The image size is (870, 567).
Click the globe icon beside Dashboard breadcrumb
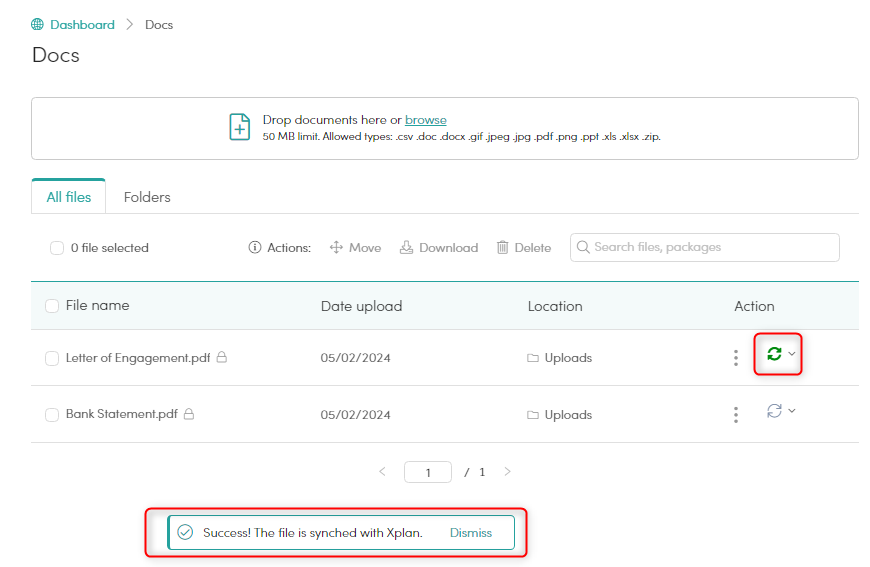click(x=38, y=24)
